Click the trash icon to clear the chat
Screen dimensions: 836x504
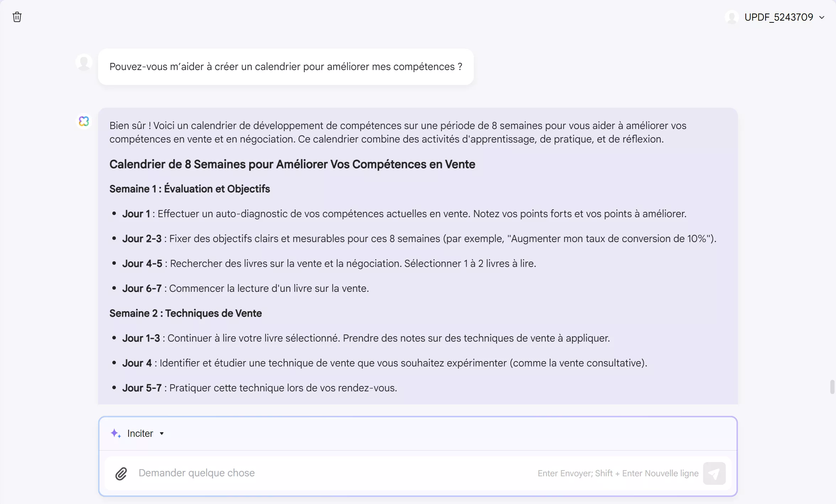(x=17, y=17)
